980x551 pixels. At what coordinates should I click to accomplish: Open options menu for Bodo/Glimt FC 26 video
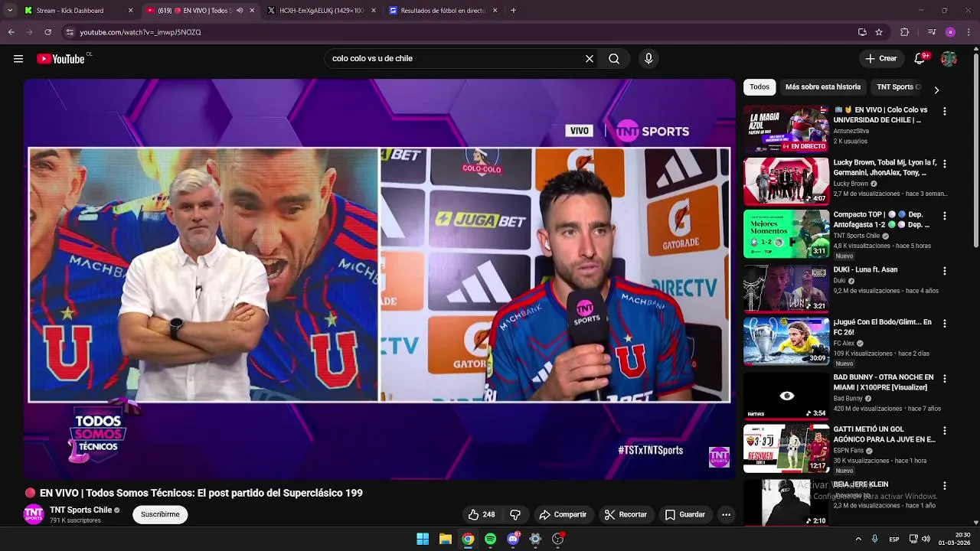(944, 324)
